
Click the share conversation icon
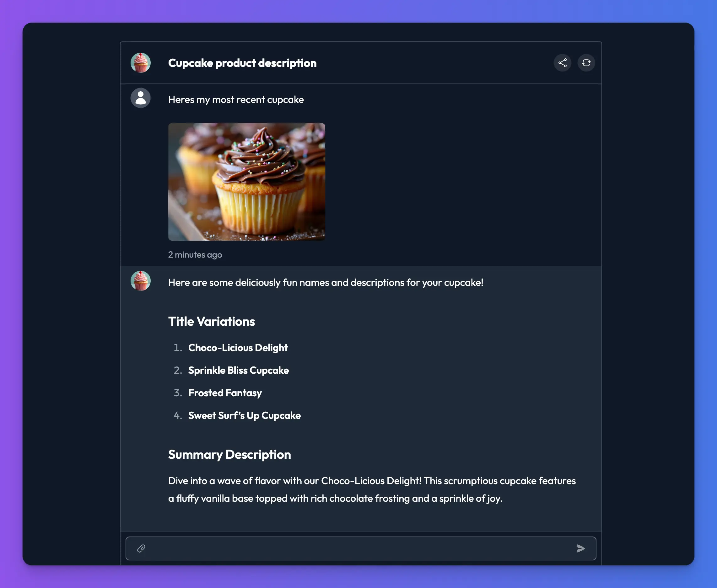click(562, 63)
